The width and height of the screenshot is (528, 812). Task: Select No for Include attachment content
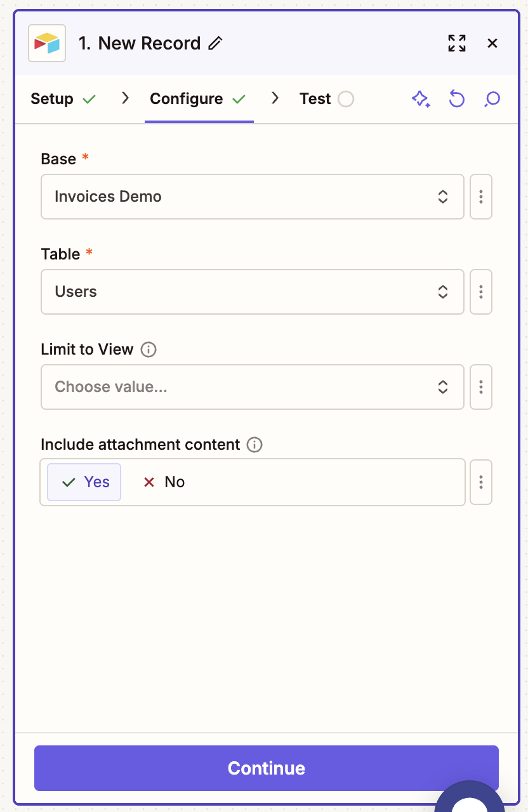(x=164, y=482)
